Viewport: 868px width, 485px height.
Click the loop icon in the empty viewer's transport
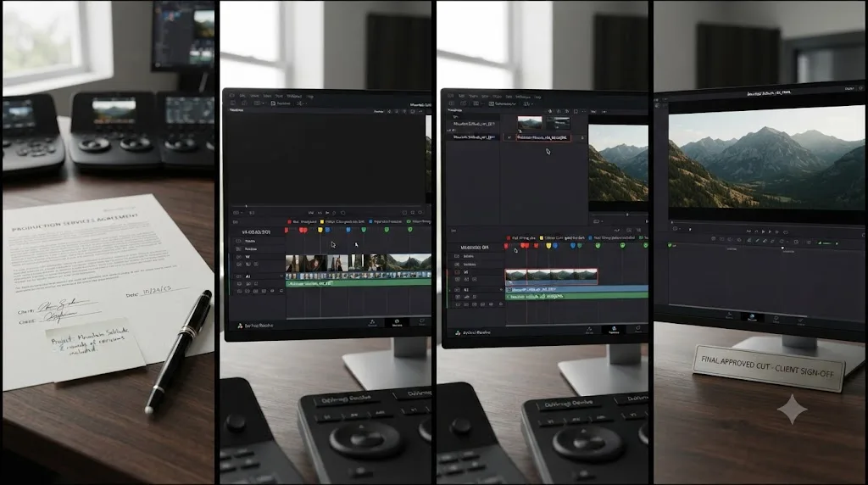342,213
